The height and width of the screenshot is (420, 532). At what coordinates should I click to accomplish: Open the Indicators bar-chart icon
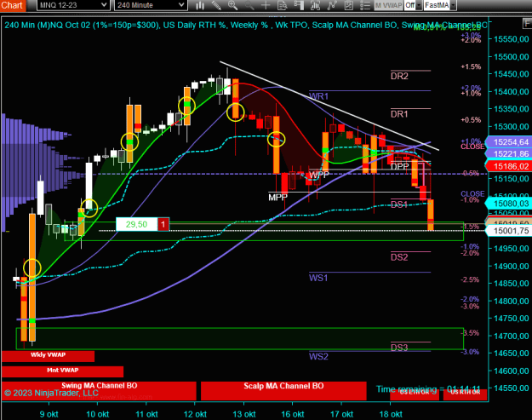pos(315,5)
